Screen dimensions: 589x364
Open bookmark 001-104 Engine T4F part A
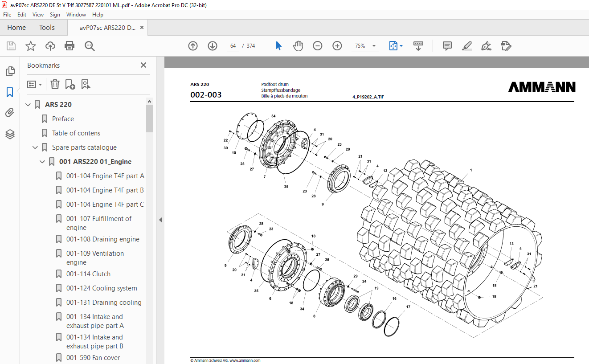(x=105, y=176)
